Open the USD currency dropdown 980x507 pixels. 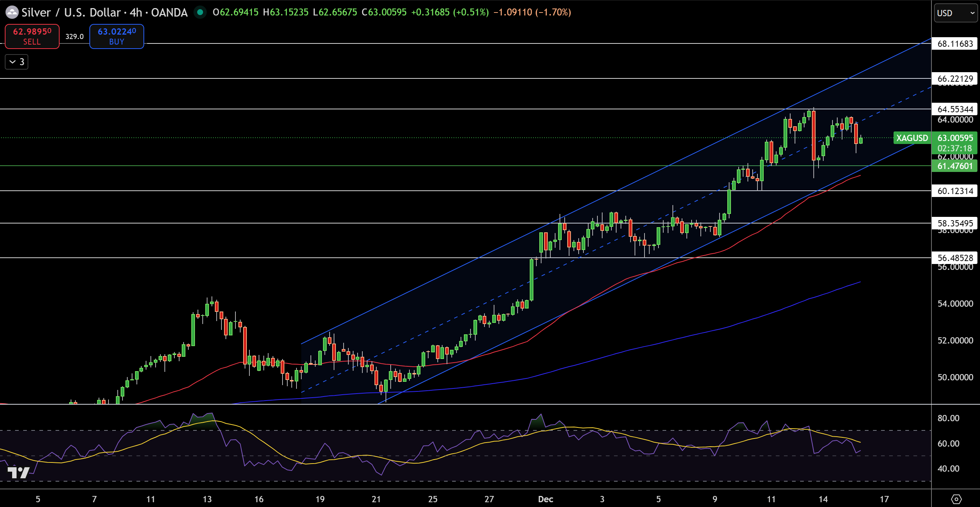pos(956,13)
